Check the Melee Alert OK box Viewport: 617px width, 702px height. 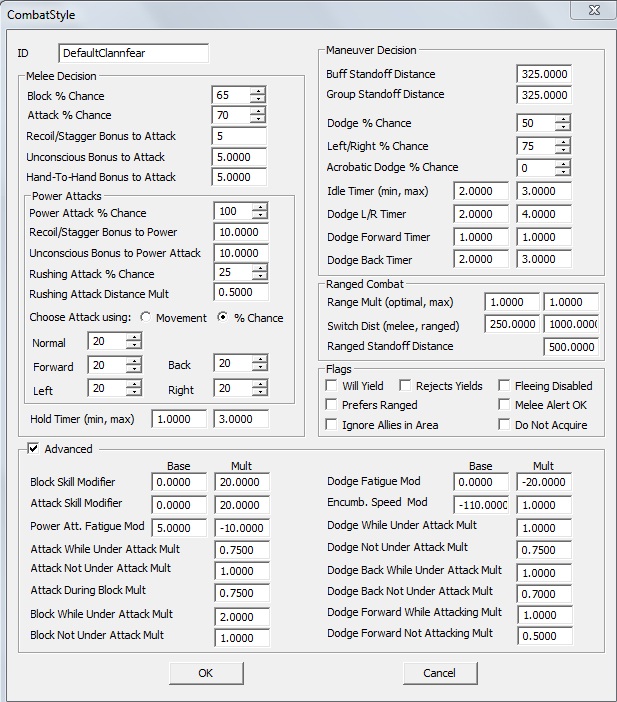504,404
